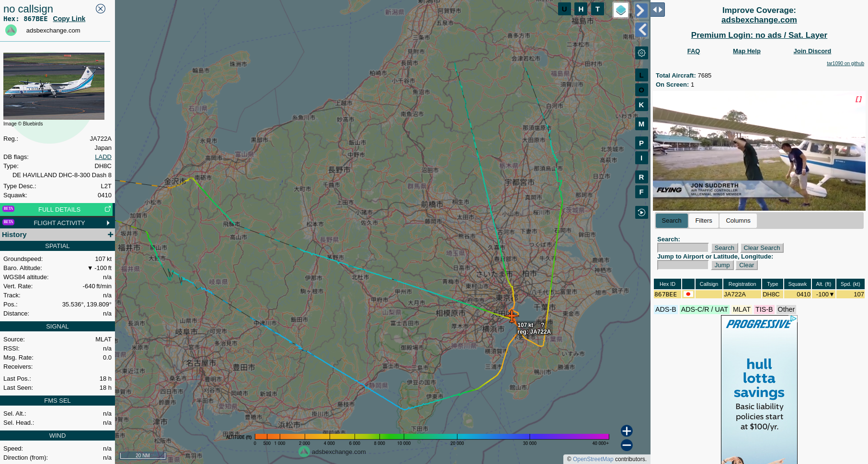This screenshot has width=868, height=464.
Task: Click the ADS-B source legend label
Action: [665, 309]
